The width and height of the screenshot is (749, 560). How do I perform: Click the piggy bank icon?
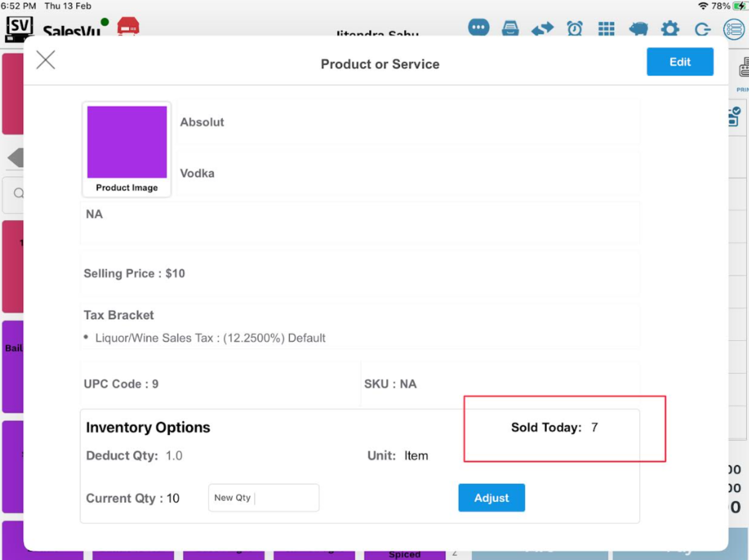coord(638,29)
